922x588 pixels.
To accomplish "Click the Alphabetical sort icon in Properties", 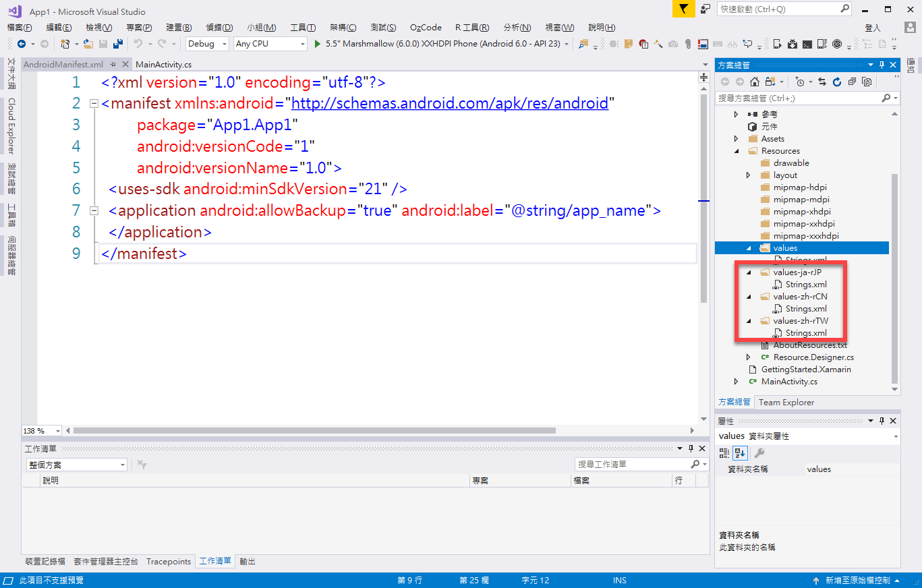I will pos(739,452).
